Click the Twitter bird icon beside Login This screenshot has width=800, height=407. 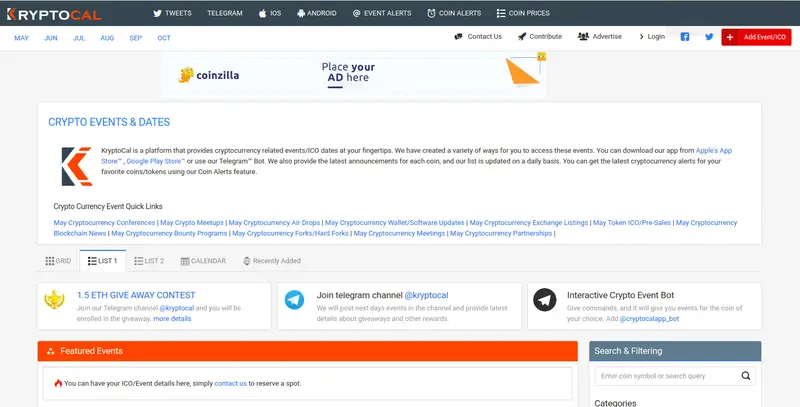[709, 37]
